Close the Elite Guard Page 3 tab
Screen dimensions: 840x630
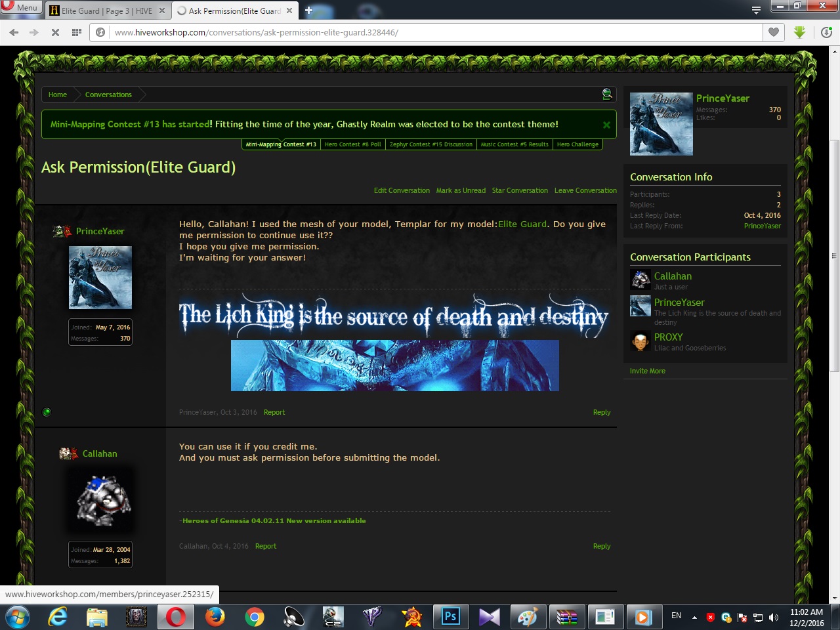click(x=162, y=10)
